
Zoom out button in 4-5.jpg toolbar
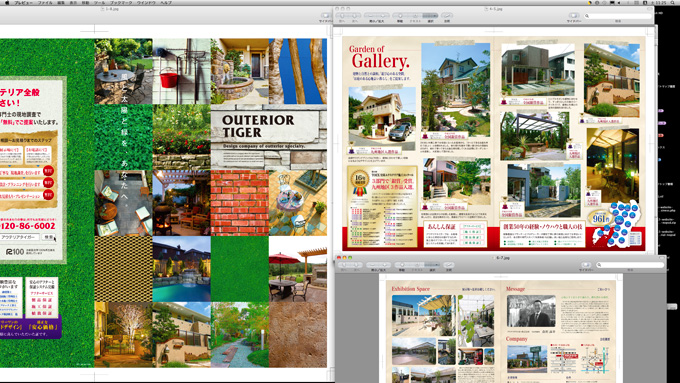[x=370, y=16]
